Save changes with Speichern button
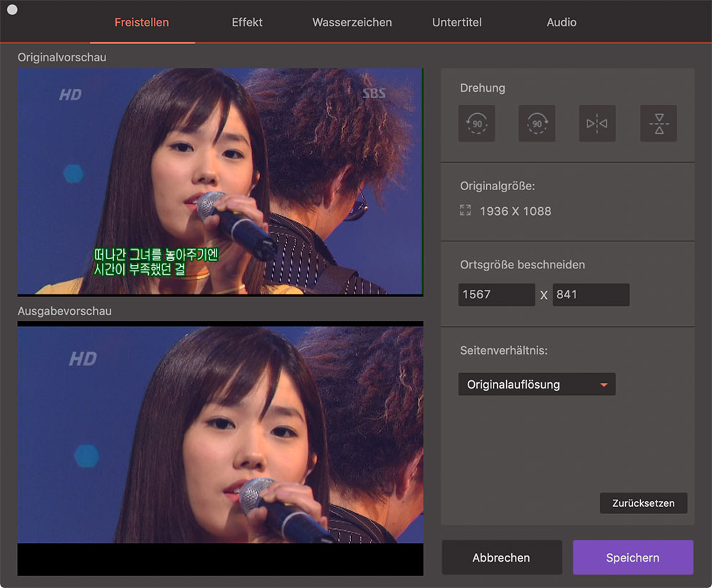This screenshot has height=588, width=712. click(633, 557)
